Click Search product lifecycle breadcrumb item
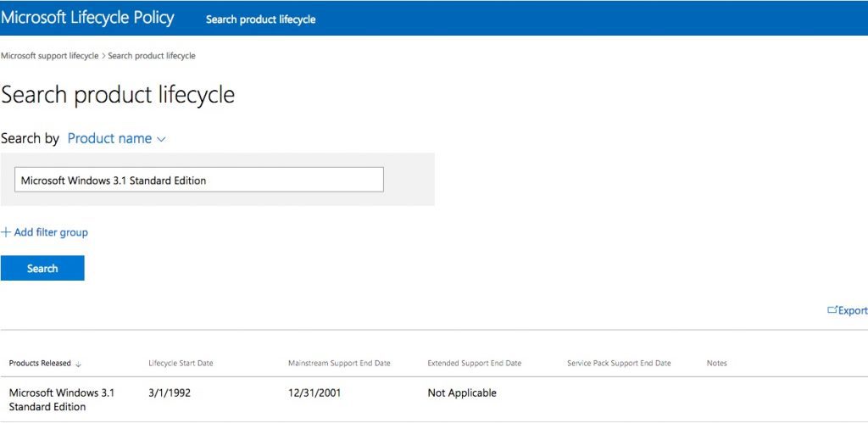 click(152, 56)
